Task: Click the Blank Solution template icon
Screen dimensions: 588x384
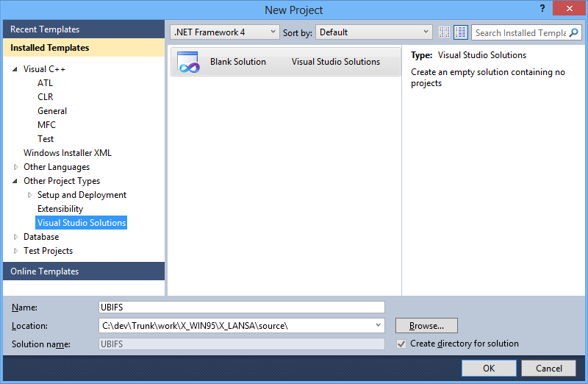Action: pyautogui.click(x=188, y=62)
